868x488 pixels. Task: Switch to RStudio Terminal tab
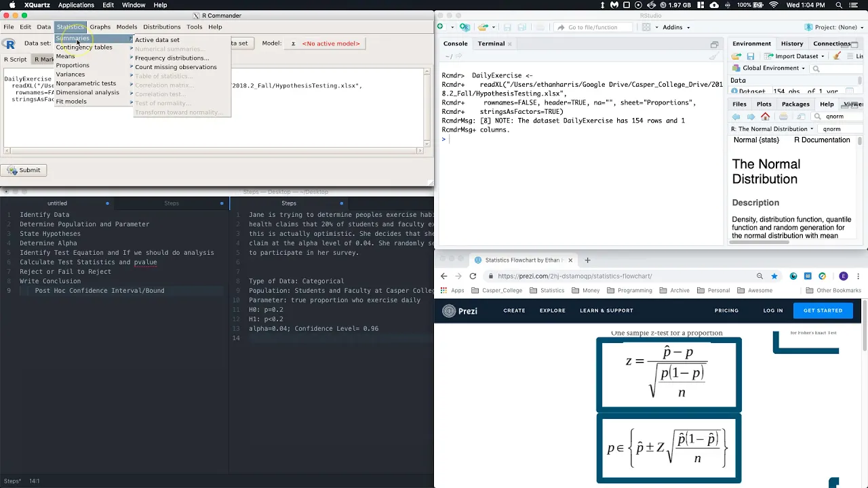495,43
